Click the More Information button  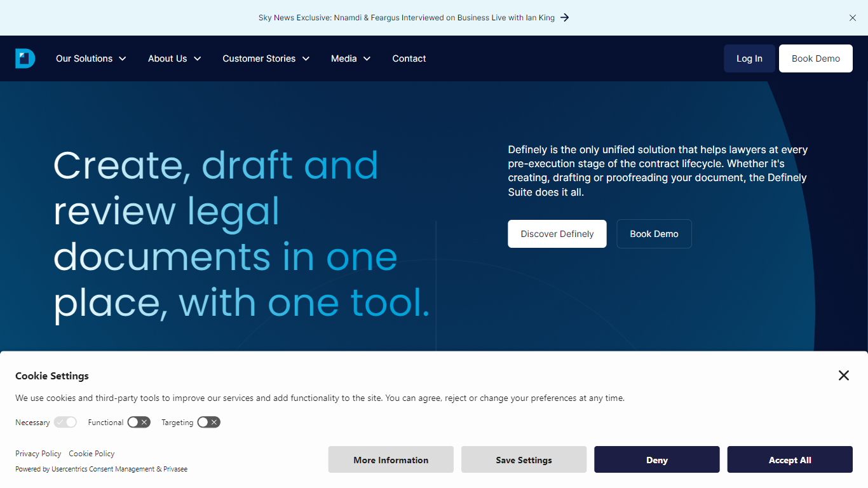click(x=391, y=459)
